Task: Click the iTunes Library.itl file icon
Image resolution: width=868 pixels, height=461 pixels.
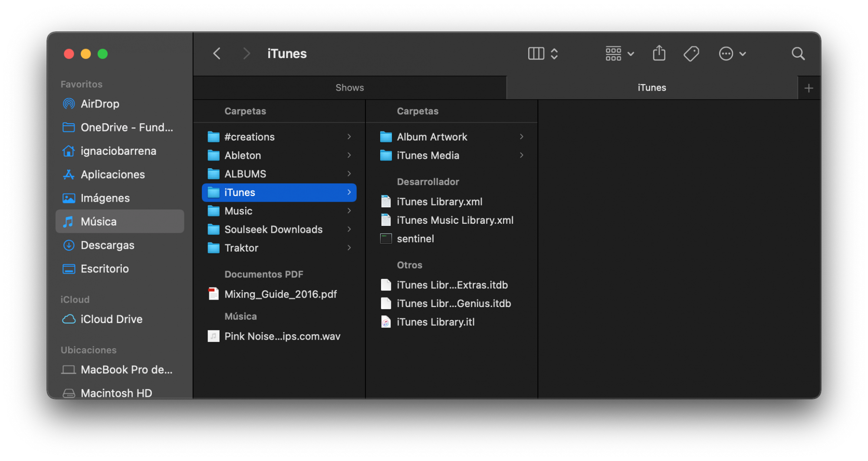Action: 386,322
